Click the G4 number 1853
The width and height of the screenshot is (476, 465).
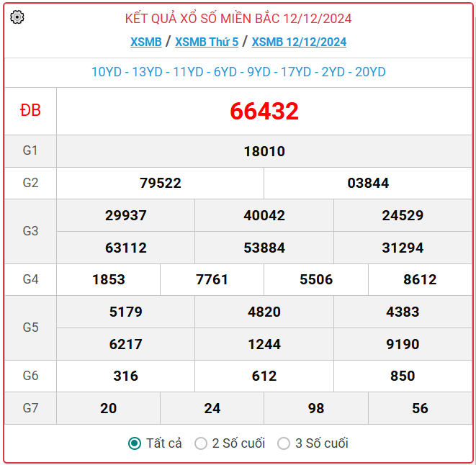[108, 279]
